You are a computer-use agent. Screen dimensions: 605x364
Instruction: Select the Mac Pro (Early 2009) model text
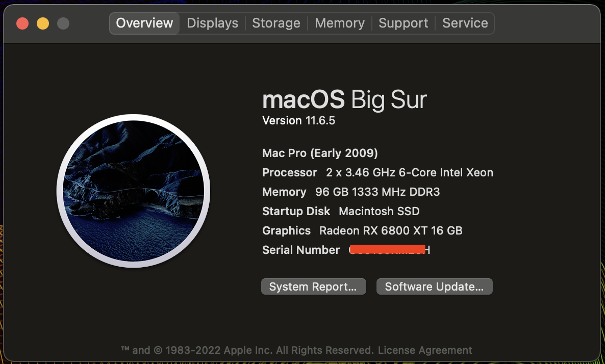pyautogui.click(x=320, y=153)
